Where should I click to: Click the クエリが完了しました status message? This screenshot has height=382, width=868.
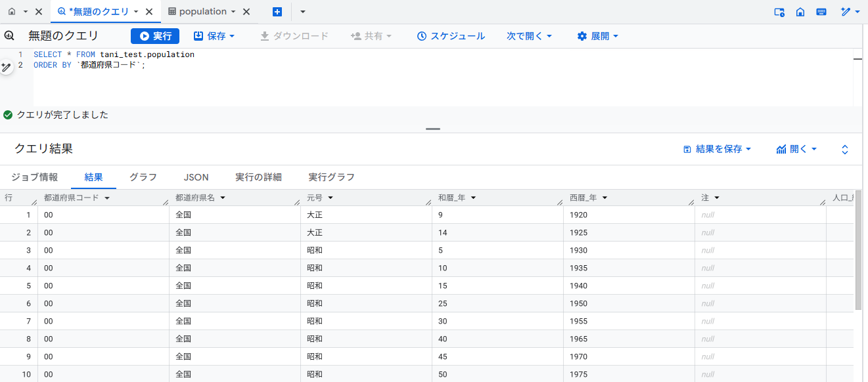[62, 115]
